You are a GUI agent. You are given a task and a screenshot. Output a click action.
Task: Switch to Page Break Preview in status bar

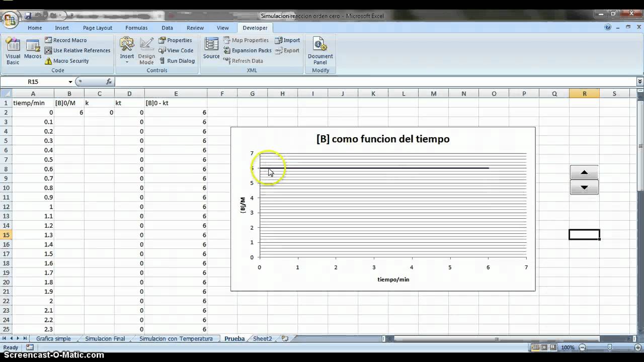554,347
